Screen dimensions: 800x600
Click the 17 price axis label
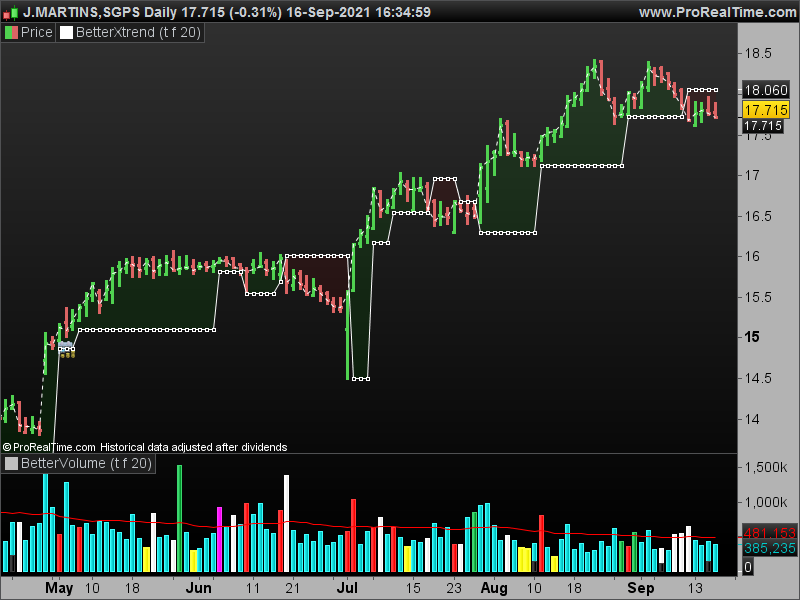click(752, 176)
